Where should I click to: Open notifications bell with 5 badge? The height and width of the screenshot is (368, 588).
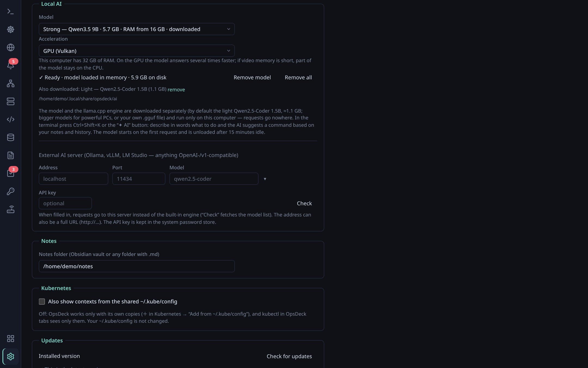pos(11,65)
